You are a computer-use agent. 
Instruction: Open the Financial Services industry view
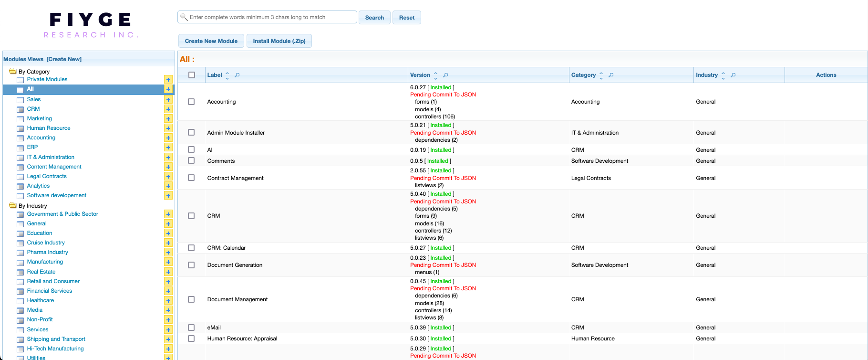coord(50,291)
